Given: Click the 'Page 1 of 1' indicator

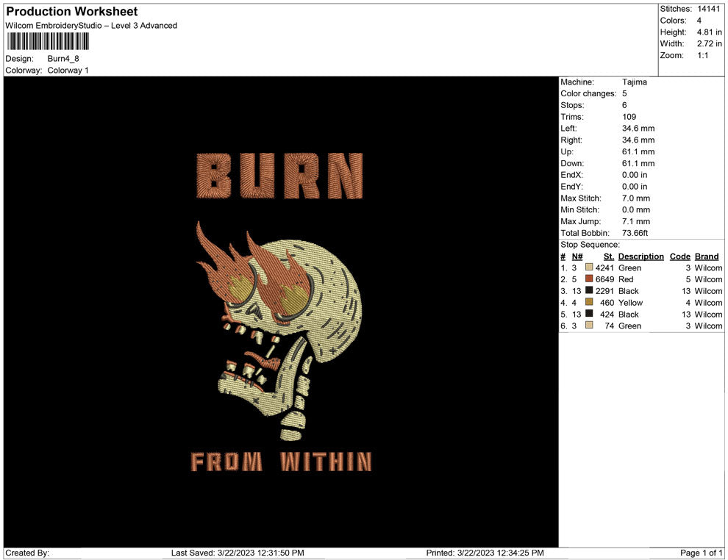Looking at the screenshot, I should tap(701, 553).
